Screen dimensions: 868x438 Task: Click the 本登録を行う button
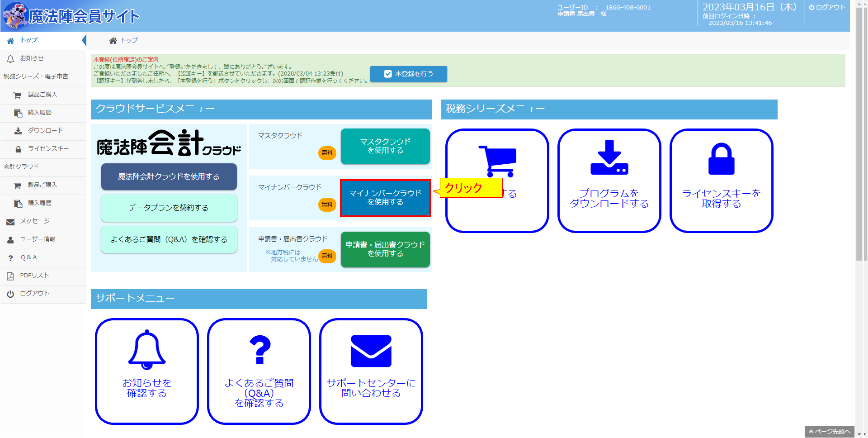[x=409, y=74]
